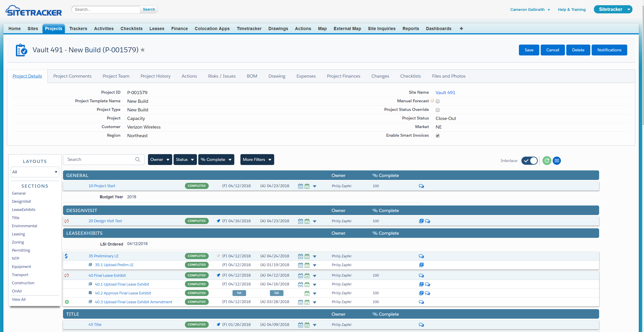644x332 pixels.
Task: Click the Save button
Action: (528, 50)
